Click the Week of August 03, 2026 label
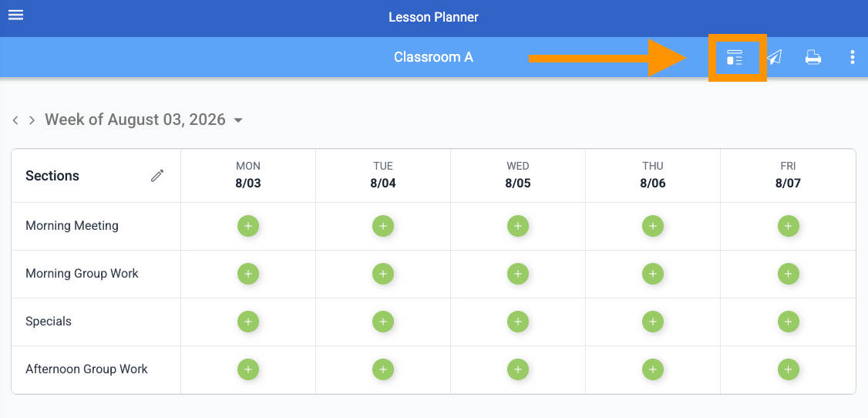Screen dimensions: 868x418 (x=135, y=120)
